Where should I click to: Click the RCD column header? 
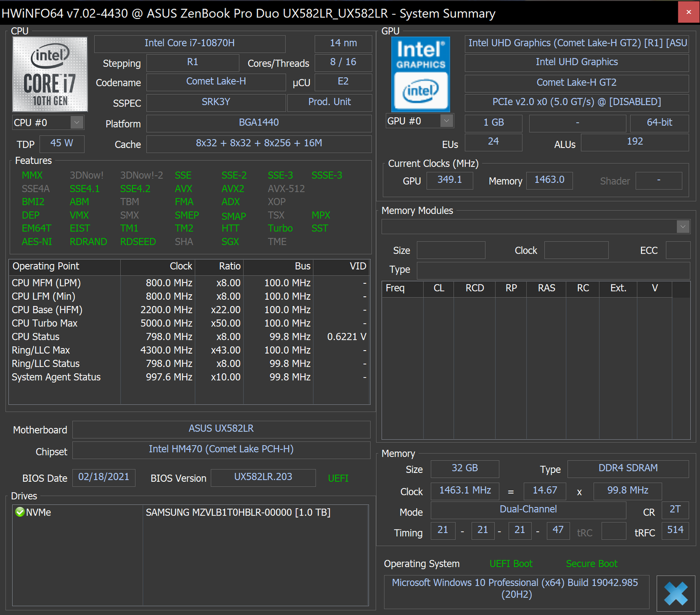point(474,288)
